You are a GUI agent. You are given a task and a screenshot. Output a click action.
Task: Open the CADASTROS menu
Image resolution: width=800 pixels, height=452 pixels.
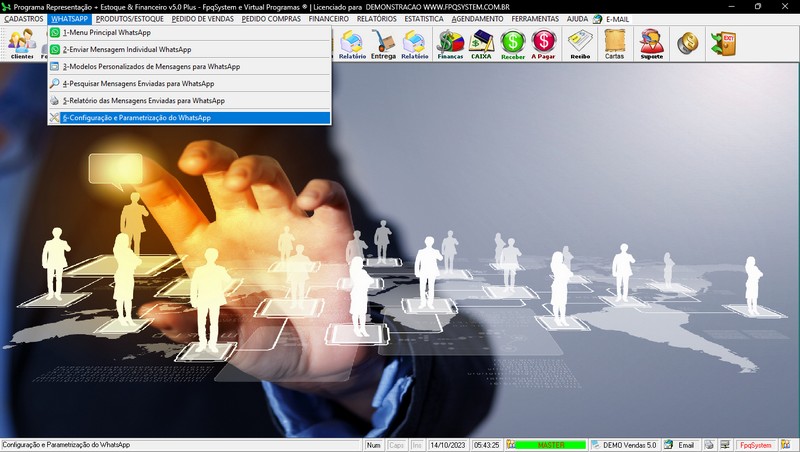coord(24,19)
